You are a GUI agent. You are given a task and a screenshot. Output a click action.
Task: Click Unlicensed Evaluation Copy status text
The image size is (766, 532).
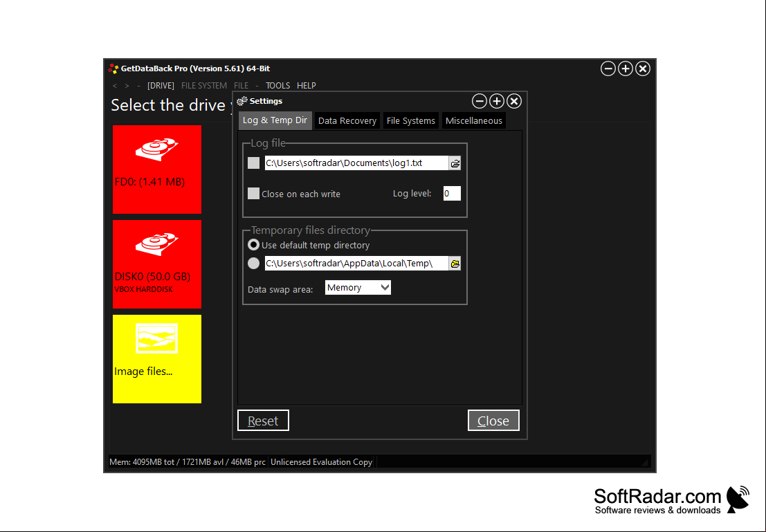322,461
